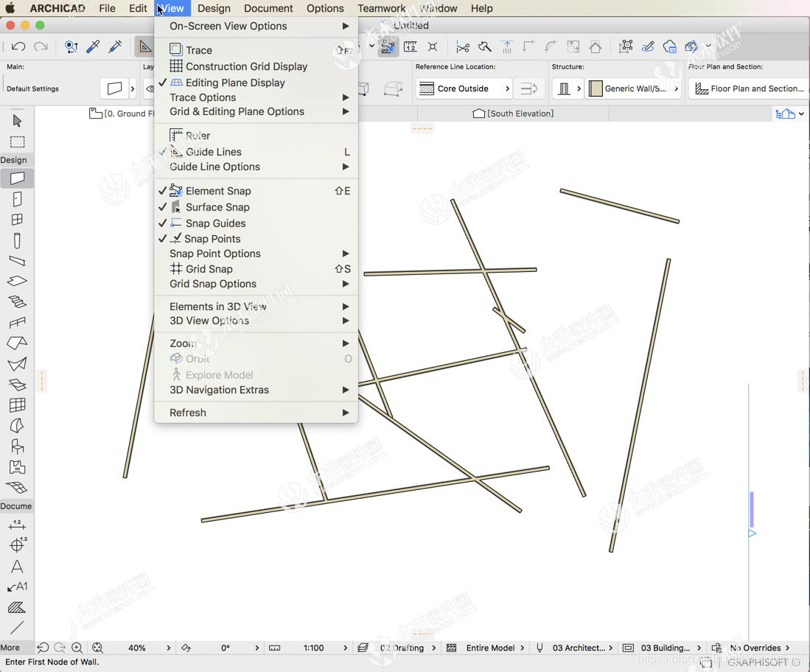Expand Trace Options submenu
810x672 pixels.
tap(256, 97)
